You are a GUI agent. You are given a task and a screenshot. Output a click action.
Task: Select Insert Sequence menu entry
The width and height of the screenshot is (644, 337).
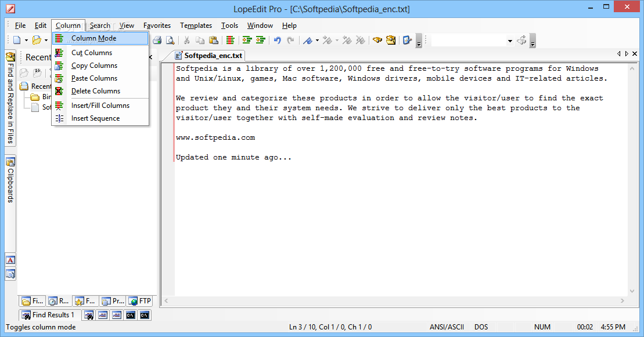point(100,118)
